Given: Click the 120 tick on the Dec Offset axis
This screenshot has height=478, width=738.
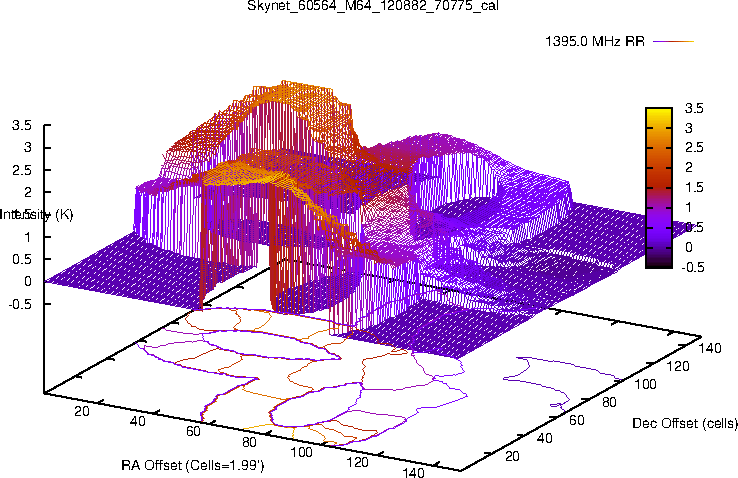Looking at the screenshot, I should pyautogui.click(x=678, y=366).
